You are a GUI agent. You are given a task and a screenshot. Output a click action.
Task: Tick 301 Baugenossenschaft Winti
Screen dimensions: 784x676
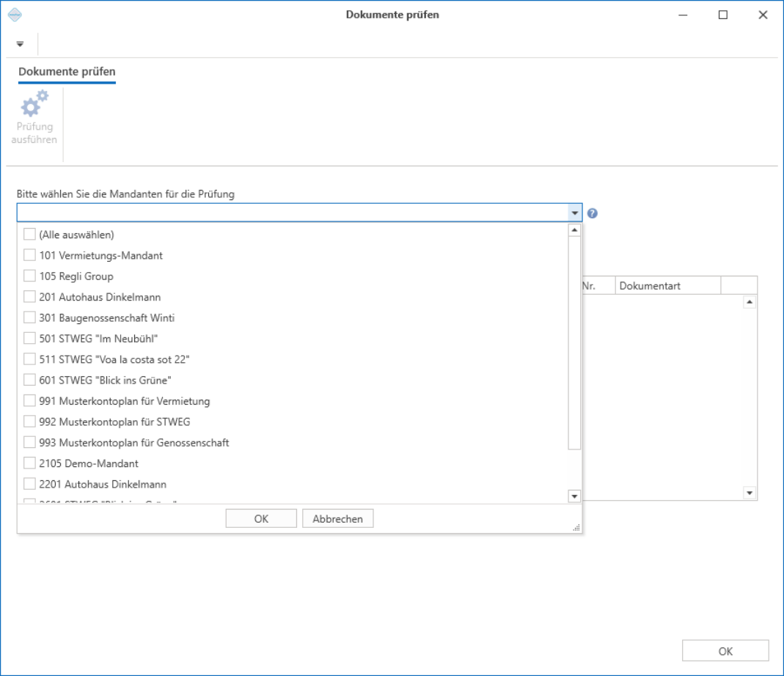coord(29,317)
